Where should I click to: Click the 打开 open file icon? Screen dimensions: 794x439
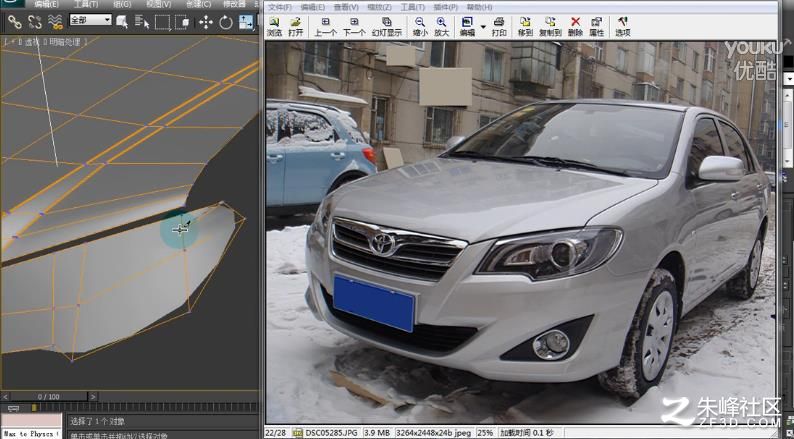(x=296, y=27)
